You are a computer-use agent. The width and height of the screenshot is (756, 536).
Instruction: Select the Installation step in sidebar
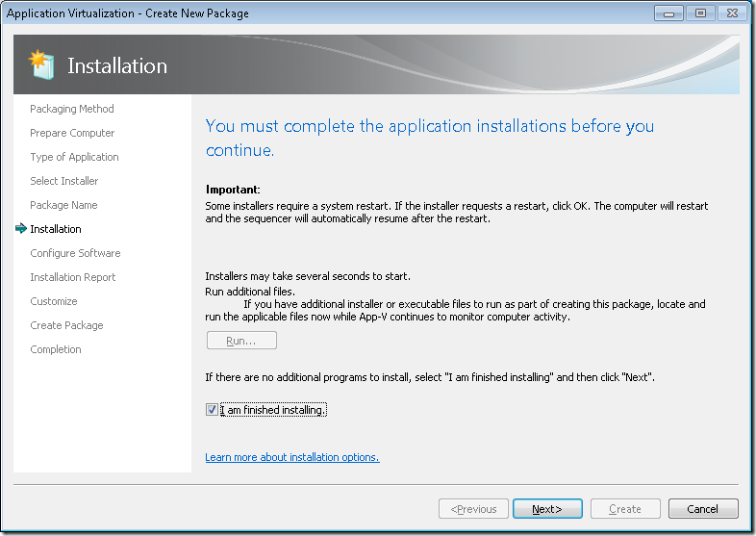point(56,229)
